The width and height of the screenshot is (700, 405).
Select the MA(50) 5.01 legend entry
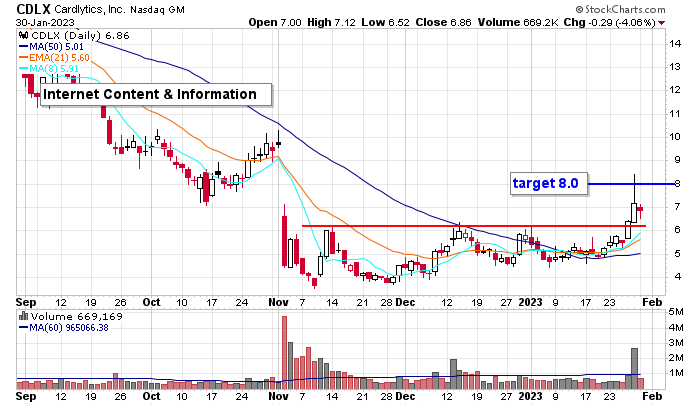click(51, 46)
